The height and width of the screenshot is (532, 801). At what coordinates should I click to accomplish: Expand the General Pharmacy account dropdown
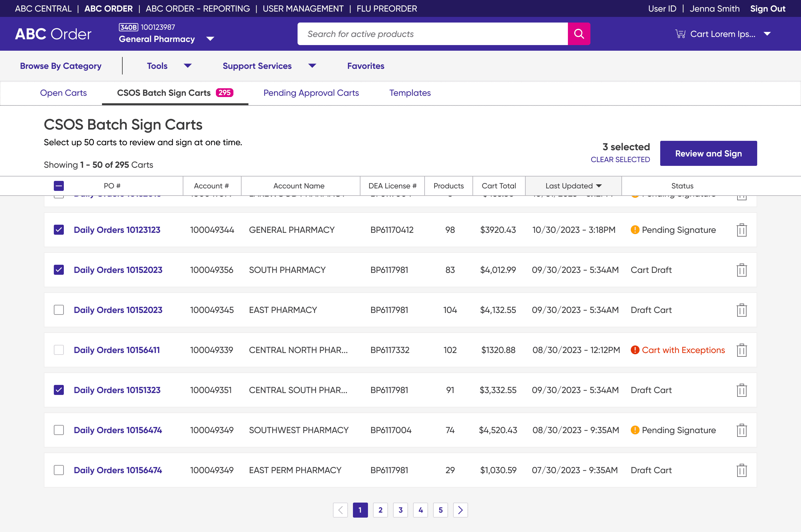pyautogui.click(x=210, y=39)
